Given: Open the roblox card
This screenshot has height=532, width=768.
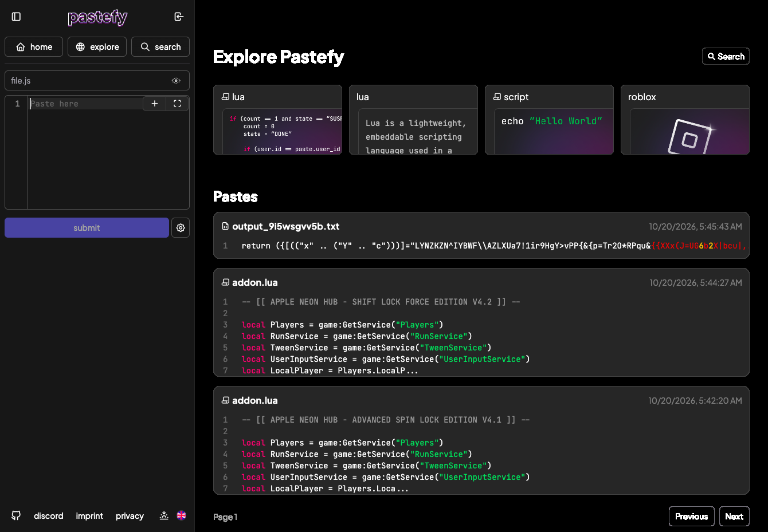Looking at the screenshot, I should click(x=685, y=120).
